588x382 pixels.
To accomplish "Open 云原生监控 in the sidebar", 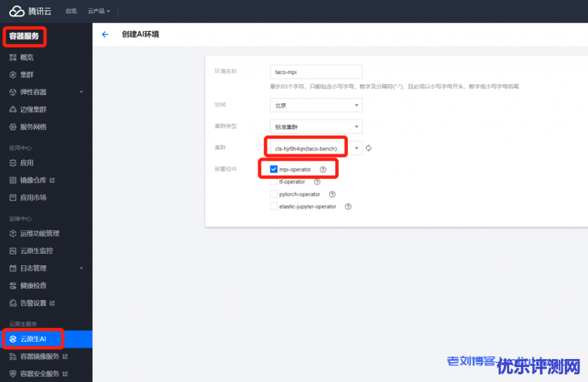I will pos(37,250).
